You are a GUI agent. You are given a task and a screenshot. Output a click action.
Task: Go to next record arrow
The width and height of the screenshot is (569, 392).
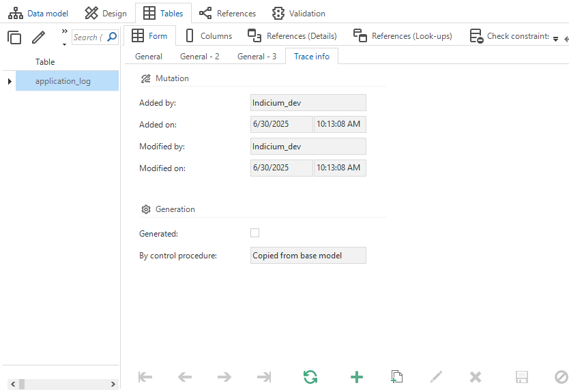[224, 377]
